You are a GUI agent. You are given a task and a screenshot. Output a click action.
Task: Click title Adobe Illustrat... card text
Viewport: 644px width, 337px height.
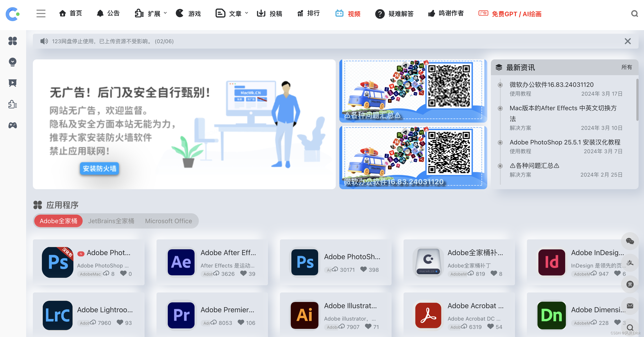point(350,306)
